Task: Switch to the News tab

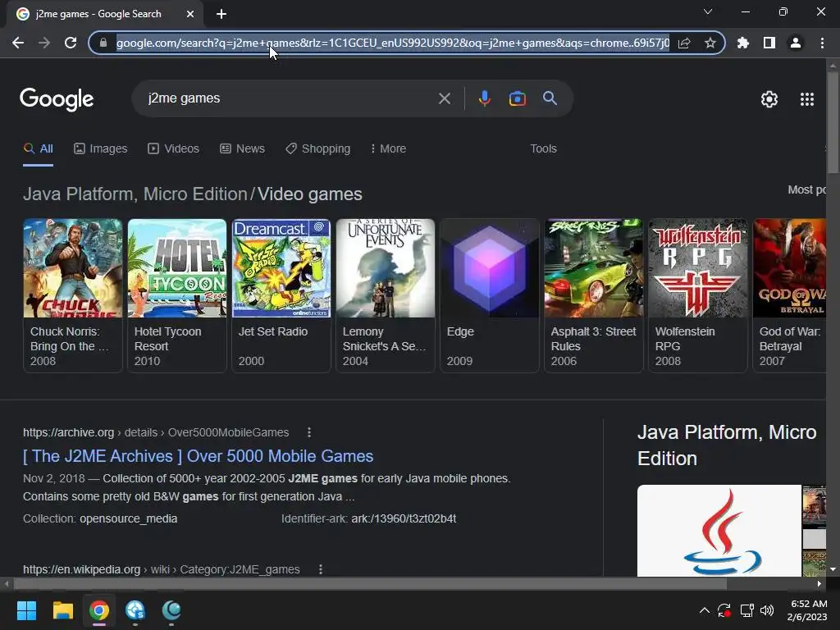Action: point(242,149)
